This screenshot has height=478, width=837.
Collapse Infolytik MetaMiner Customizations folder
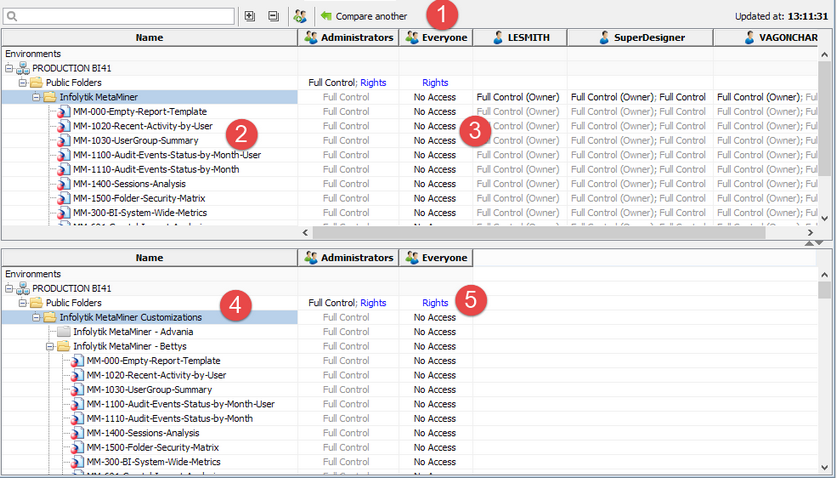click(36, 317)
